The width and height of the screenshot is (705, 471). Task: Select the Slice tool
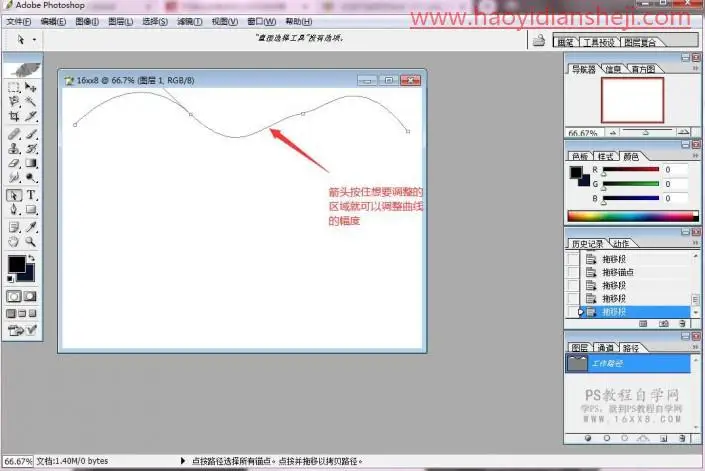[x=31, y=116]
